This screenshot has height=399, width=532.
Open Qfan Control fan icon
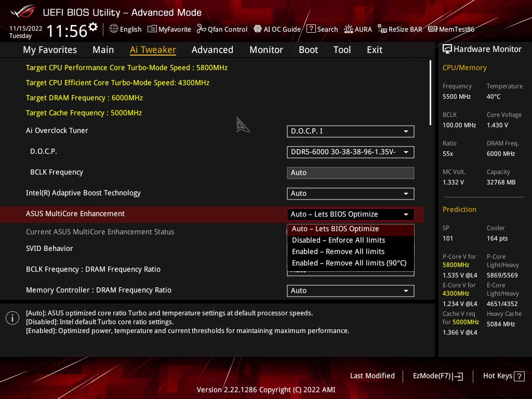(x=202, y=29)
